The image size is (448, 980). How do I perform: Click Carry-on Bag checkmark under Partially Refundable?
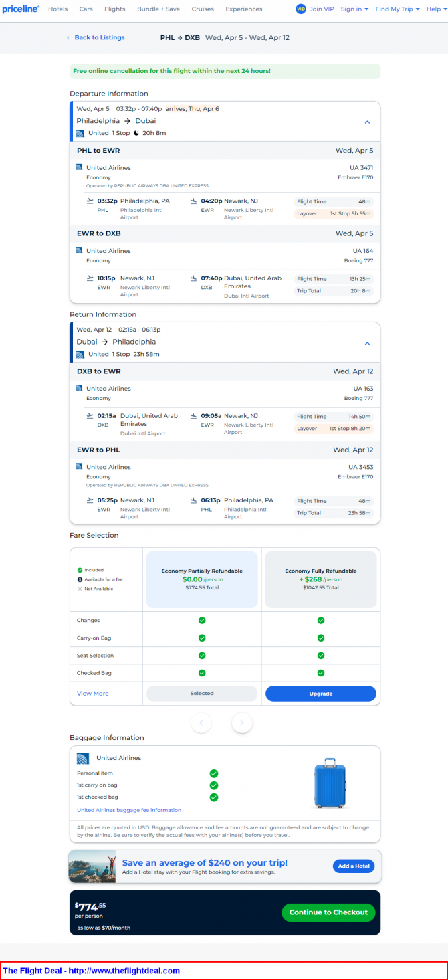pos(202,638)
